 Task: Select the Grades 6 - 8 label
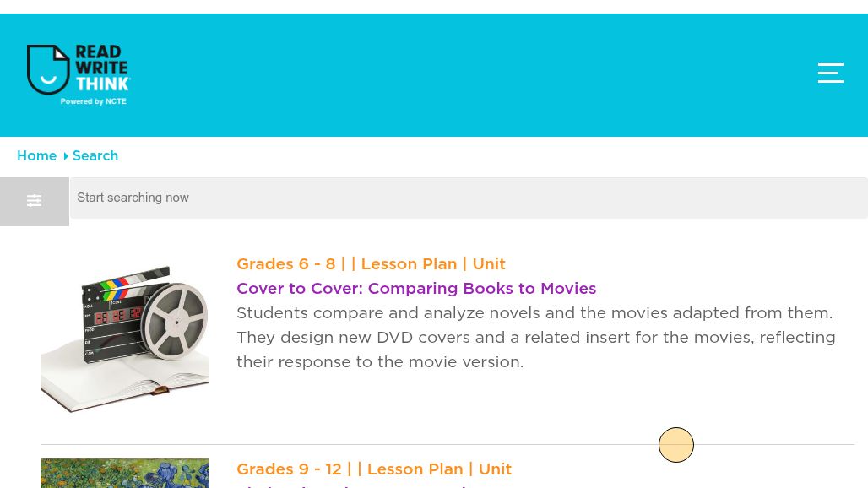tap(286, 264)
